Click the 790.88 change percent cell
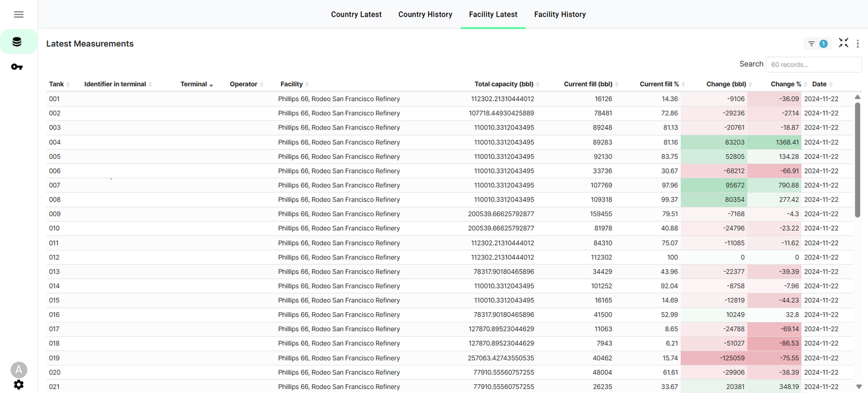The image size is (868, 393). tap(775, 185)
